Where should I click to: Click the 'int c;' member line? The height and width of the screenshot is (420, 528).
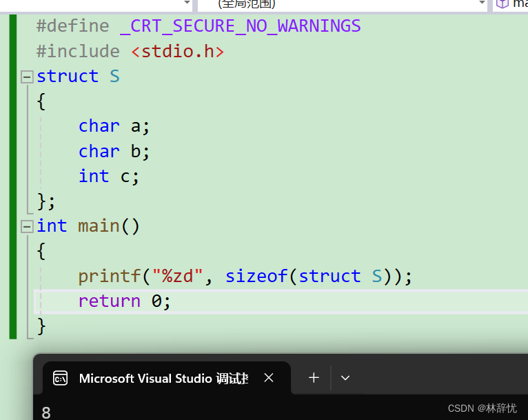point(108,176)
